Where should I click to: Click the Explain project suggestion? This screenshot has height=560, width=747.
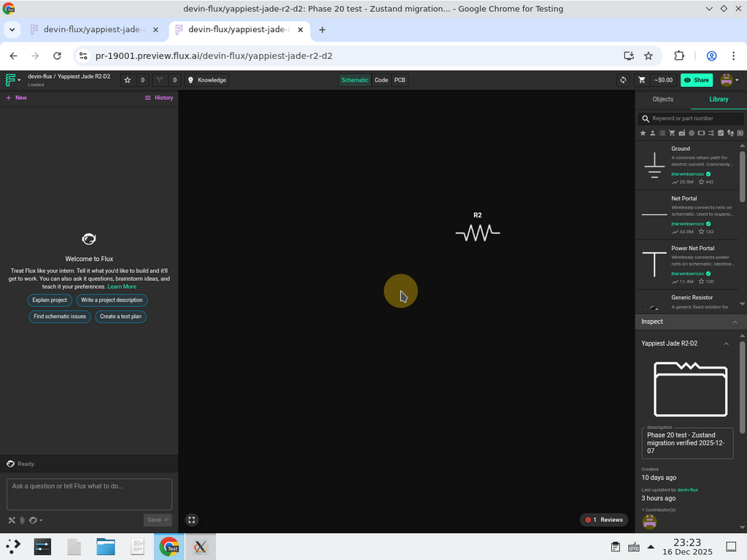pos(50,300)
